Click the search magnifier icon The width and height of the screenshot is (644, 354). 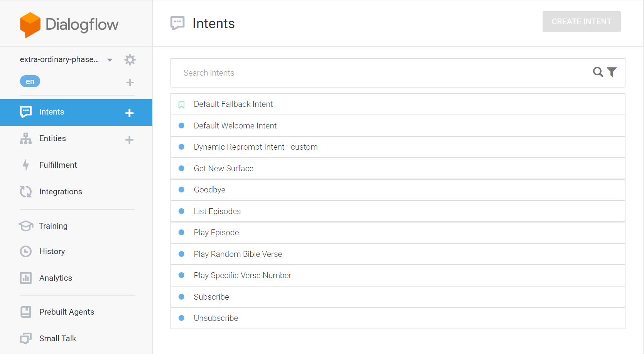pos(598,72)
